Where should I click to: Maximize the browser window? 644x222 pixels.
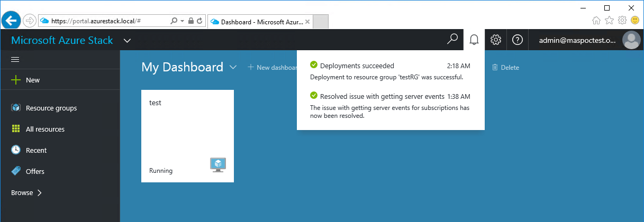tap(607, 7)
